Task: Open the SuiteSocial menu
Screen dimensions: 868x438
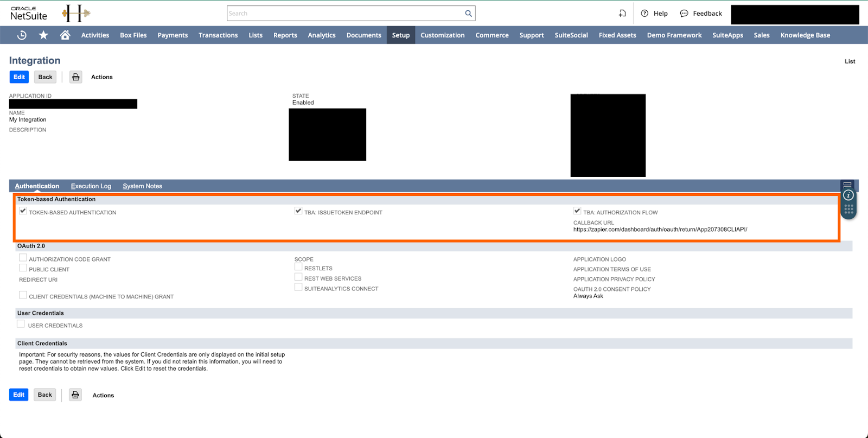Action: (571, 35)
